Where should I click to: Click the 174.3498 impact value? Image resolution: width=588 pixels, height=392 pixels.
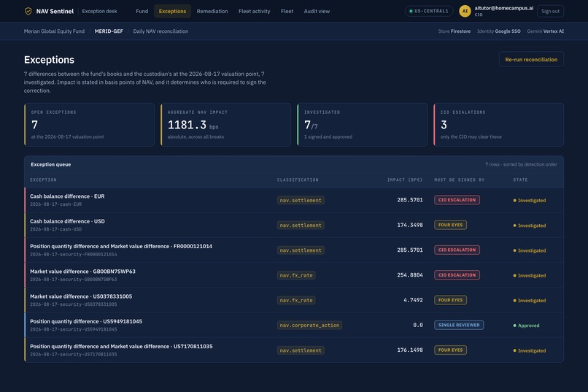(x=410, y=225)
